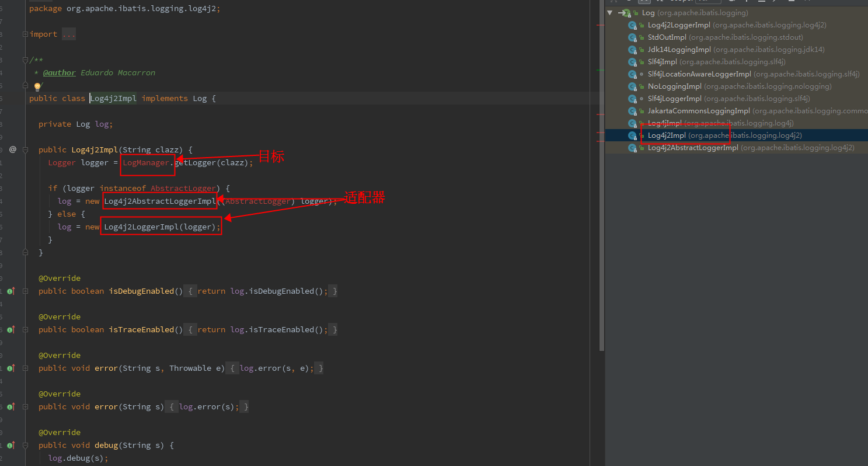Click the @ annotation gutter icon beside the constructor

coord(13,149)
